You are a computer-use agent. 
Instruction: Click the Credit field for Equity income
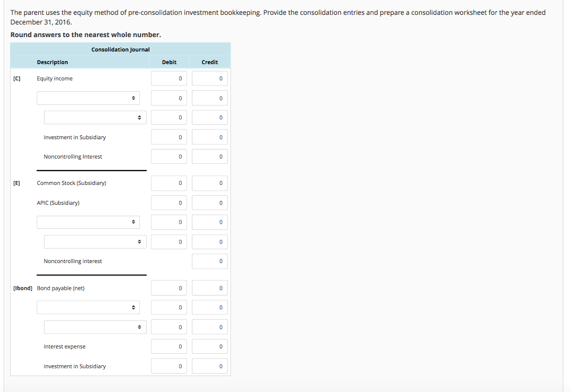tap(210, 79)
